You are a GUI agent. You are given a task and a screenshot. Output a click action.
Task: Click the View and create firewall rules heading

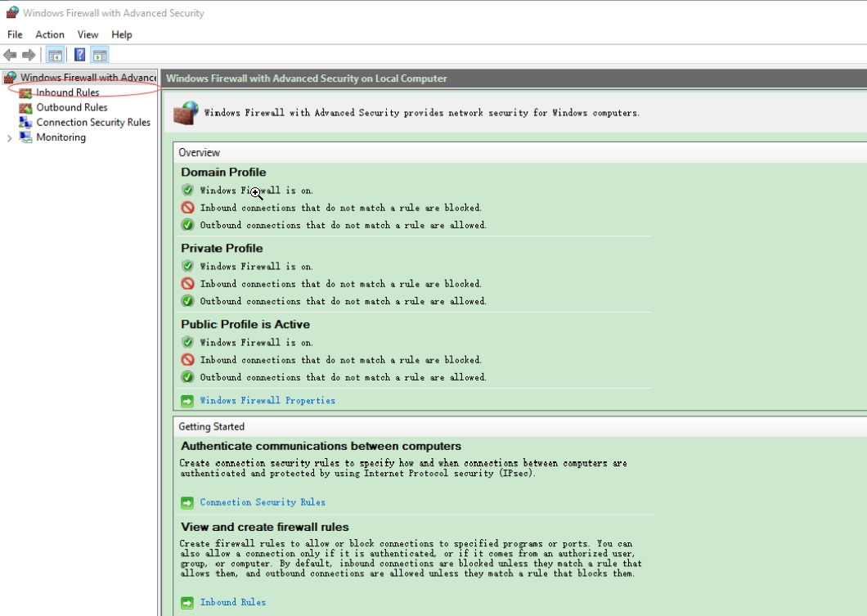coord(265,527)
